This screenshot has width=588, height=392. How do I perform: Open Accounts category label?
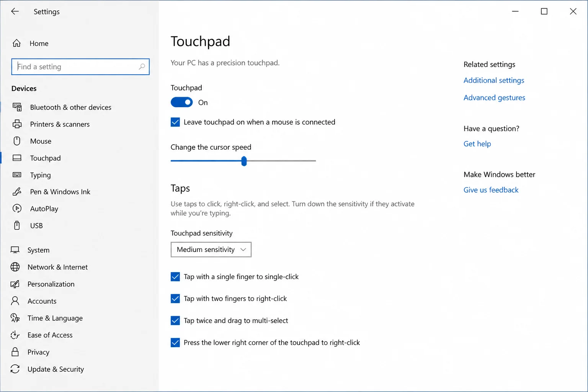tap(42, 301)
